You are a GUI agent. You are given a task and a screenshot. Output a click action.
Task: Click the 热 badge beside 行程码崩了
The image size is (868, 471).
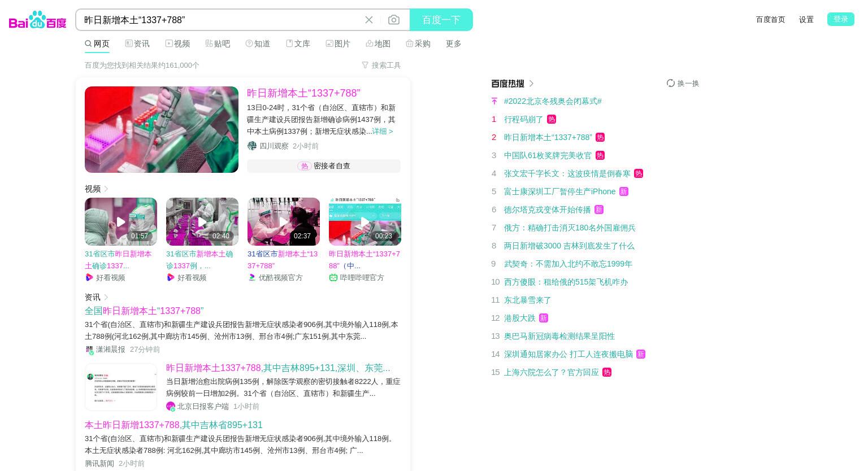coord(552,119)
